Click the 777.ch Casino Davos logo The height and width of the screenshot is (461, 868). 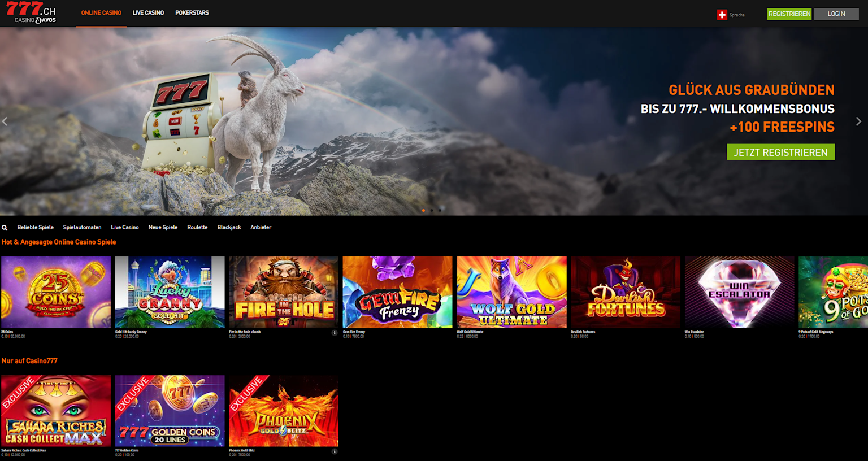pyautogui.click(x=31, y=13)
